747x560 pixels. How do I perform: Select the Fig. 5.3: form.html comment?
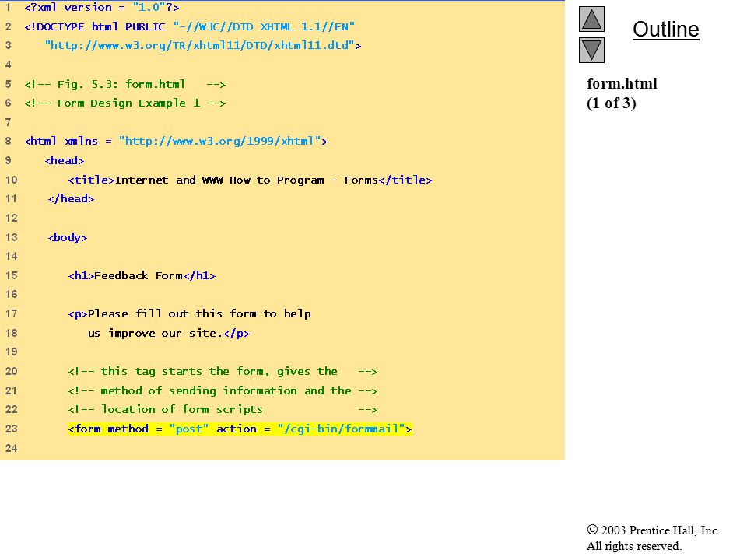tap(124, 84)
